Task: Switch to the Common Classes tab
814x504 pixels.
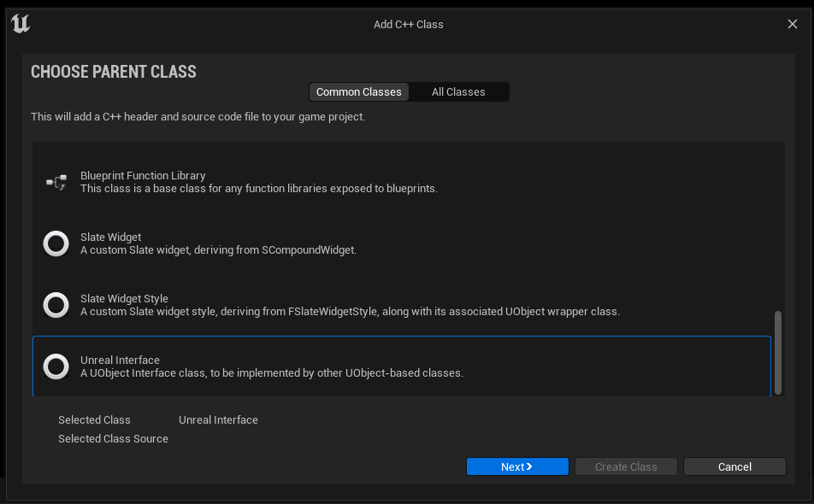Action: [x=359, y=91]
